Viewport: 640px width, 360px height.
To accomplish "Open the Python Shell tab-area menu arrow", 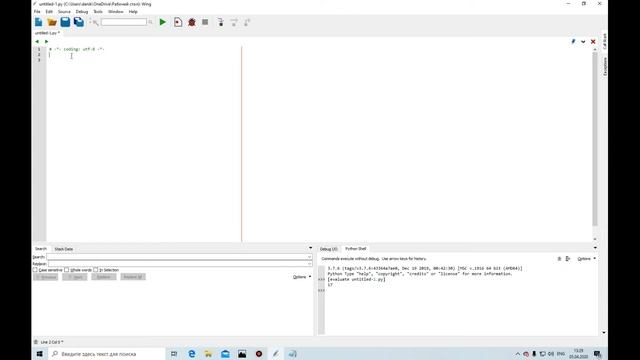I will [595, 248].
